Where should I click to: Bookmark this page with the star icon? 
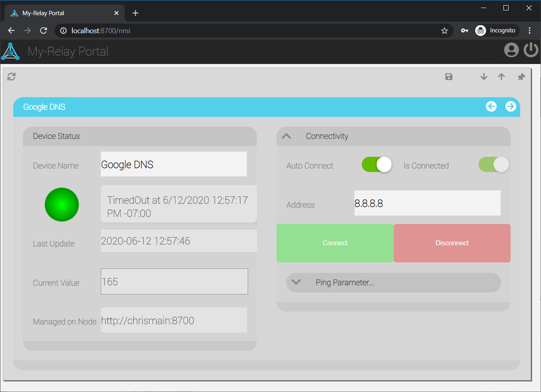(445, 30)
